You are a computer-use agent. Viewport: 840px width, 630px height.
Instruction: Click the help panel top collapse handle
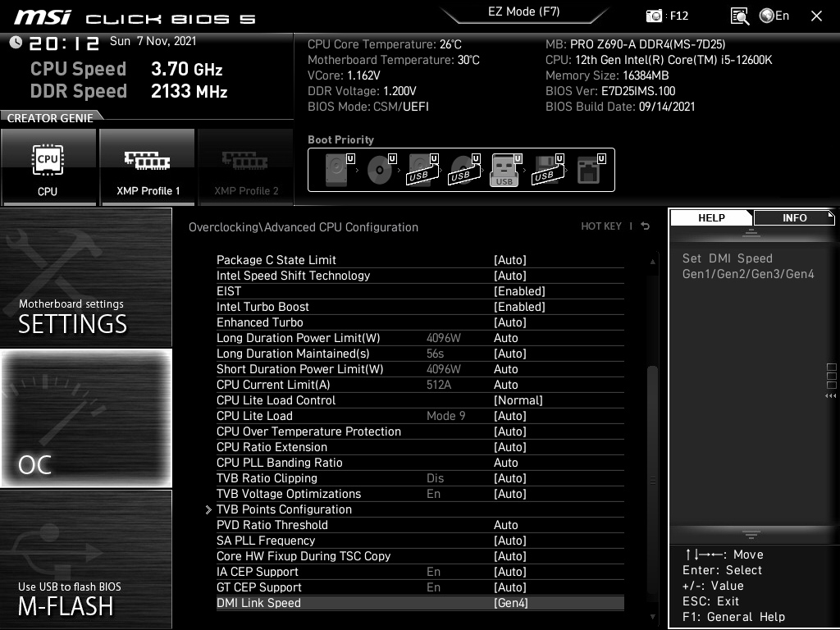[x=751, y=232]
